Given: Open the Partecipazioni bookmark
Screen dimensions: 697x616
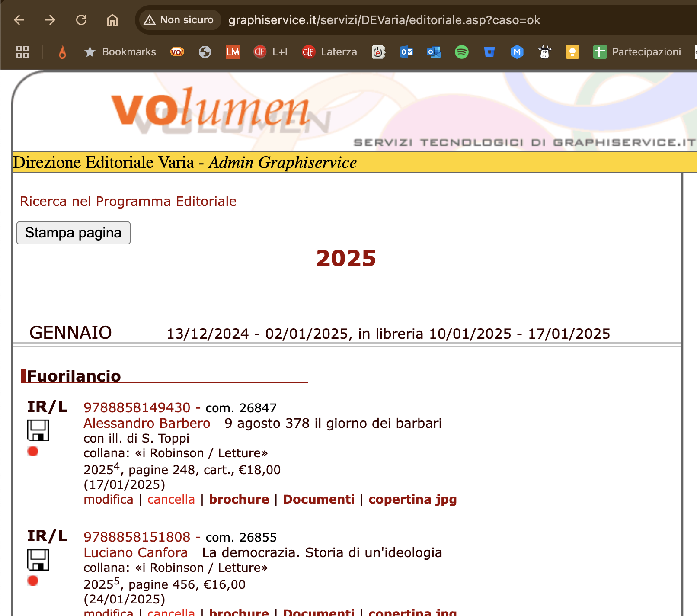Looking at the screenshot, I should (637, 52).
